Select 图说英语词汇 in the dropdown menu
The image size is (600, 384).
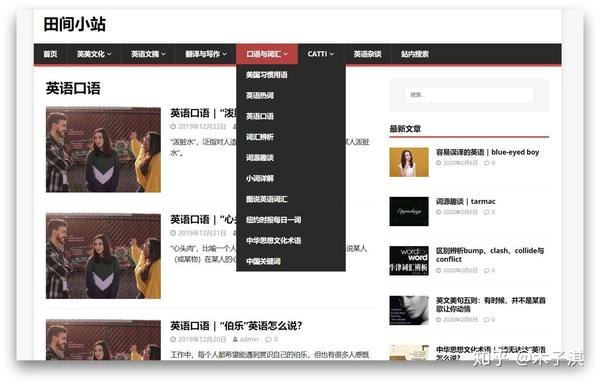[267, 199]
